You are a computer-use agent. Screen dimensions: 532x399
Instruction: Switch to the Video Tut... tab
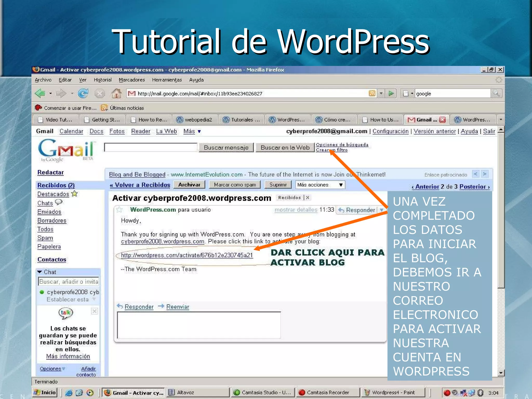(x=55, y=119)
